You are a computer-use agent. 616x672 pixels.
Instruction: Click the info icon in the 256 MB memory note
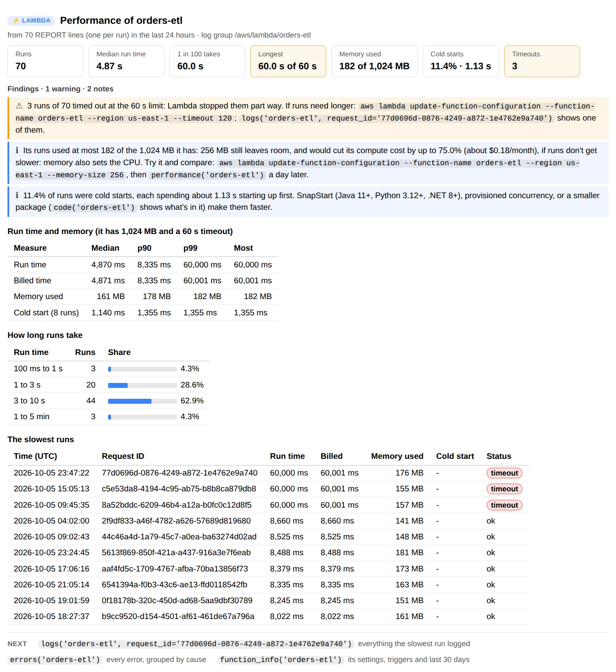click(17, 151)
